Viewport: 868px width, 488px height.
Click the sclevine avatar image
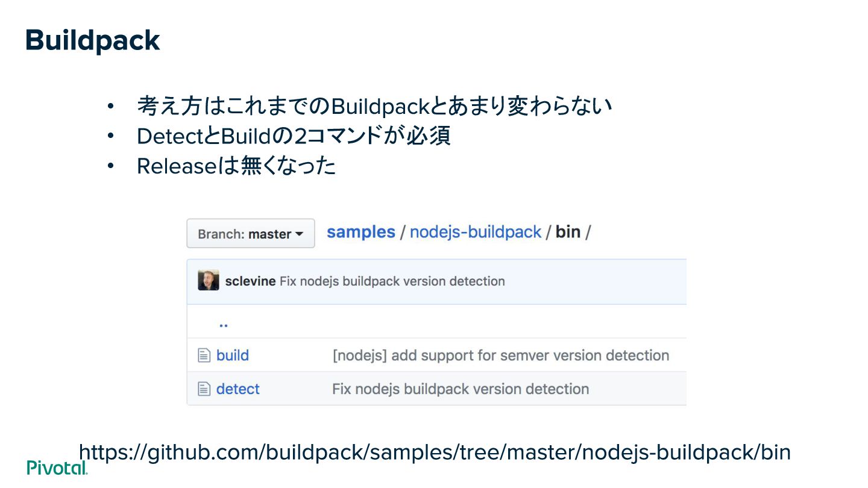pyautogui.click(x=209, y=280)
